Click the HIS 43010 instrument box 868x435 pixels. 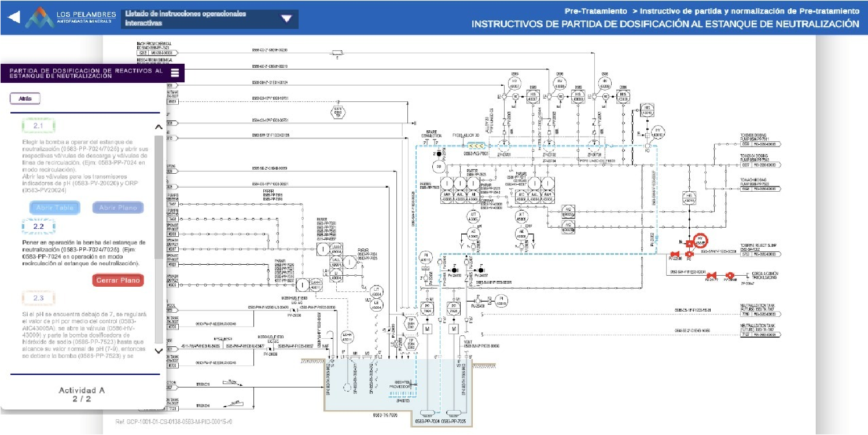click(x=647, y=111)
